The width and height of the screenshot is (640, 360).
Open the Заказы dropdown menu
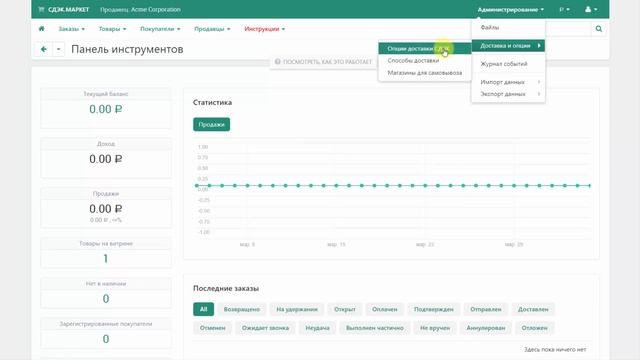pos(71,29)
